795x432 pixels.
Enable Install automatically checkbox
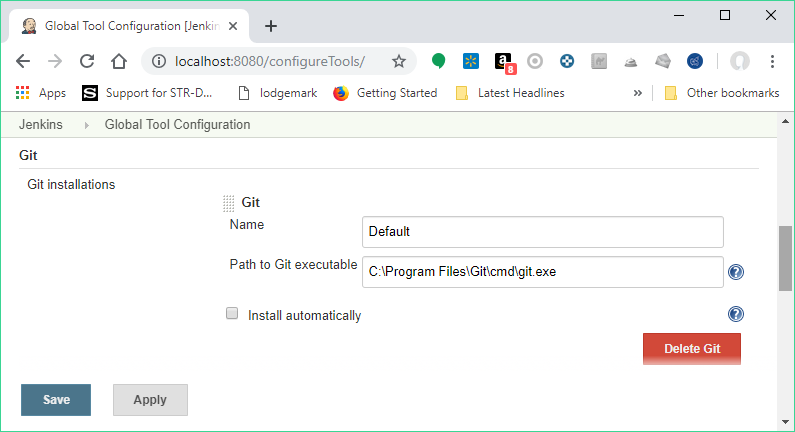pos(232,313)
